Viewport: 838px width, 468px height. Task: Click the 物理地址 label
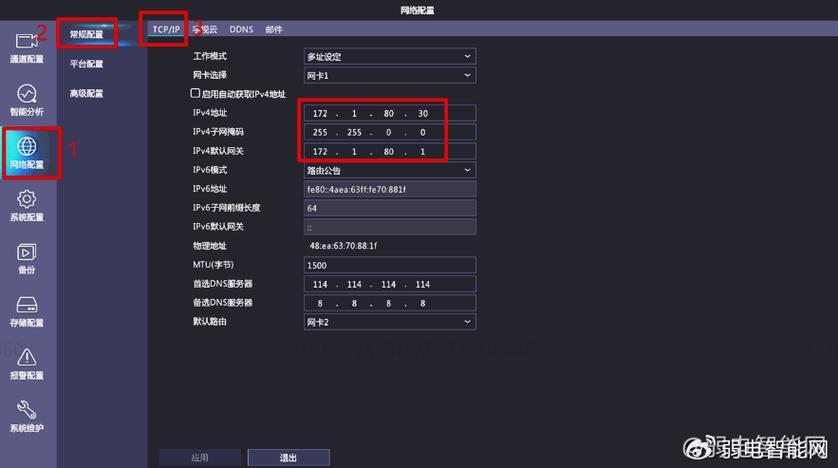tap(210, 246)
